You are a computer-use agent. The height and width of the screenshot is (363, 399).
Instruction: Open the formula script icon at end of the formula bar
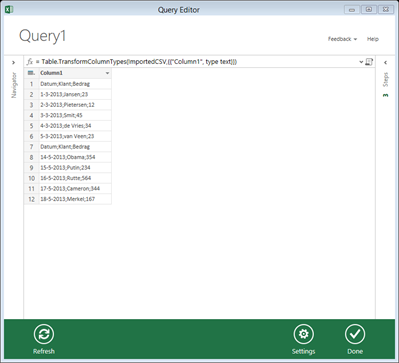coord(369,62)
